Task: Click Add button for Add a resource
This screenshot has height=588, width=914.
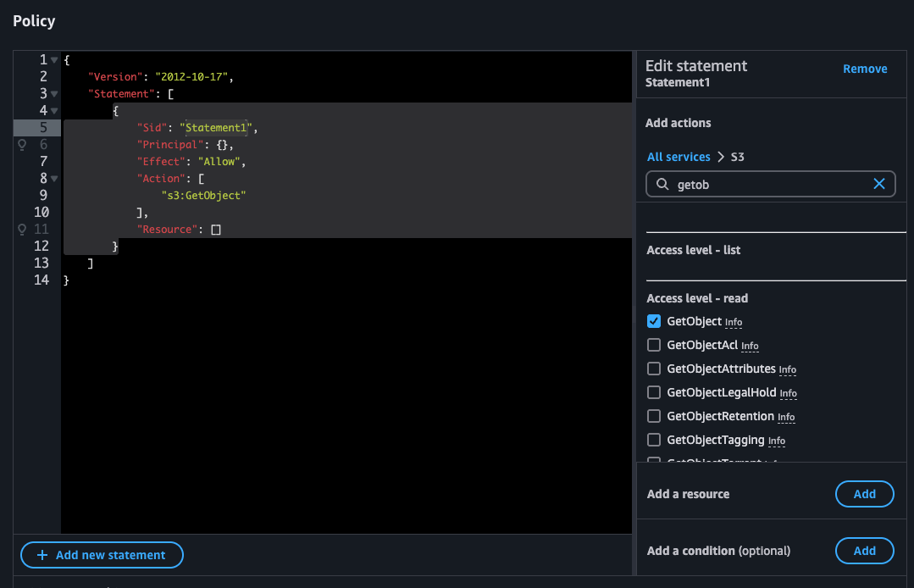Action: (x=865, y=494)
